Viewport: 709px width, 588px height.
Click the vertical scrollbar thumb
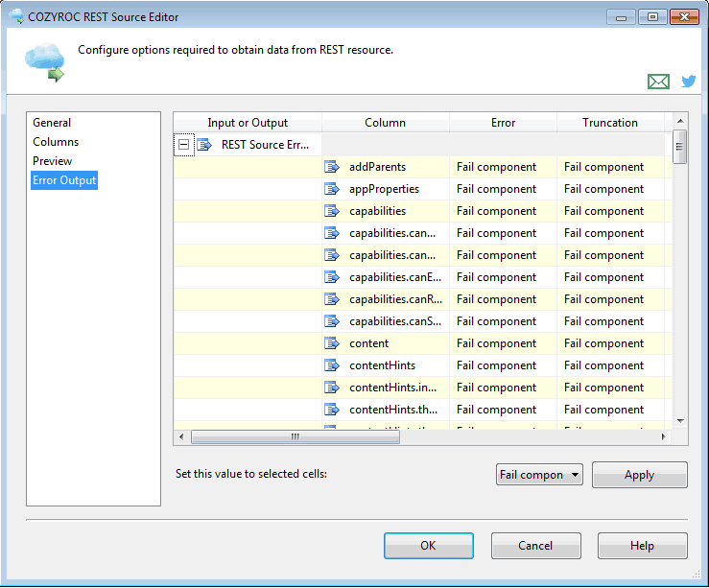pyautogui.click(x=679, y=147)
